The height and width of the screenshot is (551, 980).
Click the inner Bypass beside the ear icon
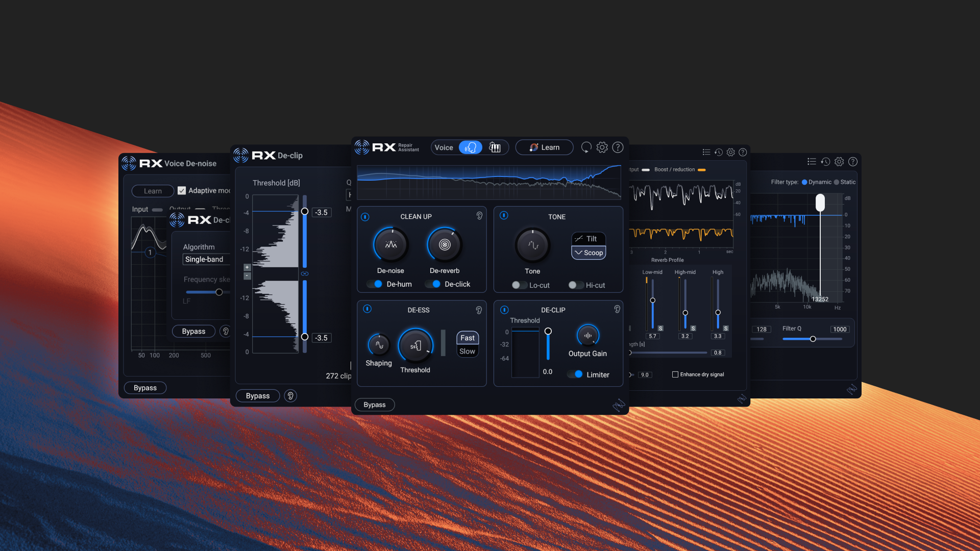(194, 331)
